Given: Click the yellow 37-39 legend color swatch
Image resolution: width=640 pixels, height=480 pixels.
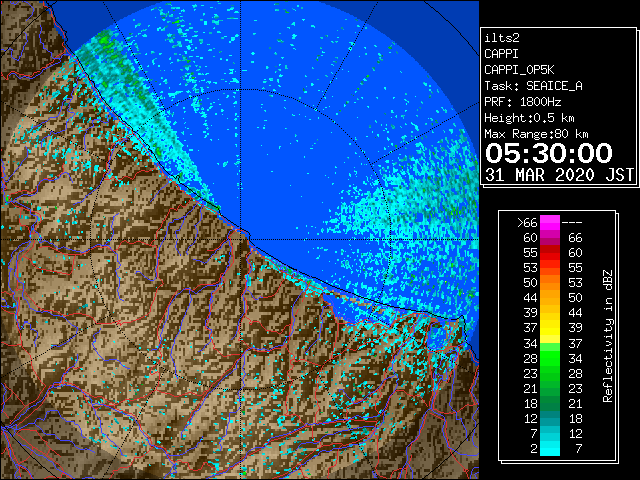Looking at the screenshot, I should point(549,328).
